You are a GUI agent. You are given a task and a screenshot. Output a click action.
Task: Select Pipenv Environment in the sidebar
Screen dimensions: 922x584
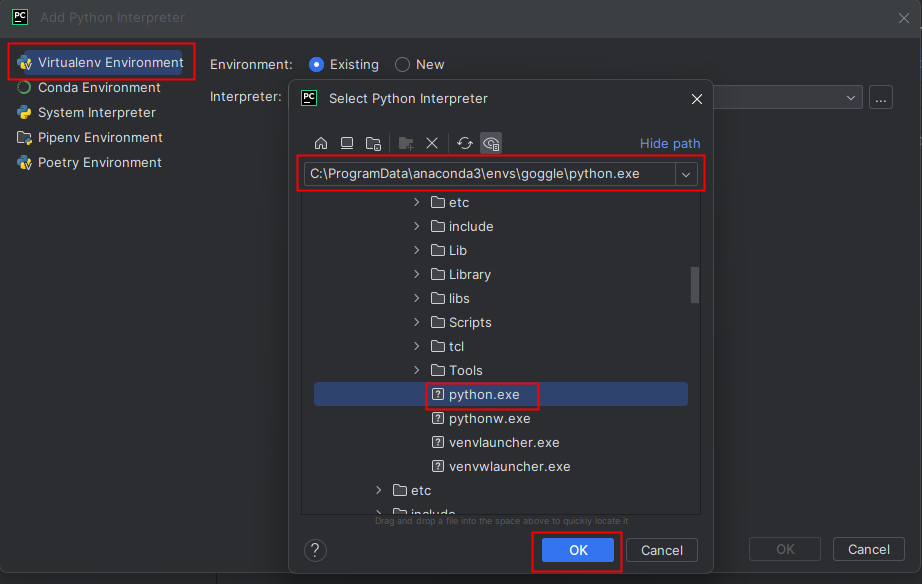100,138
